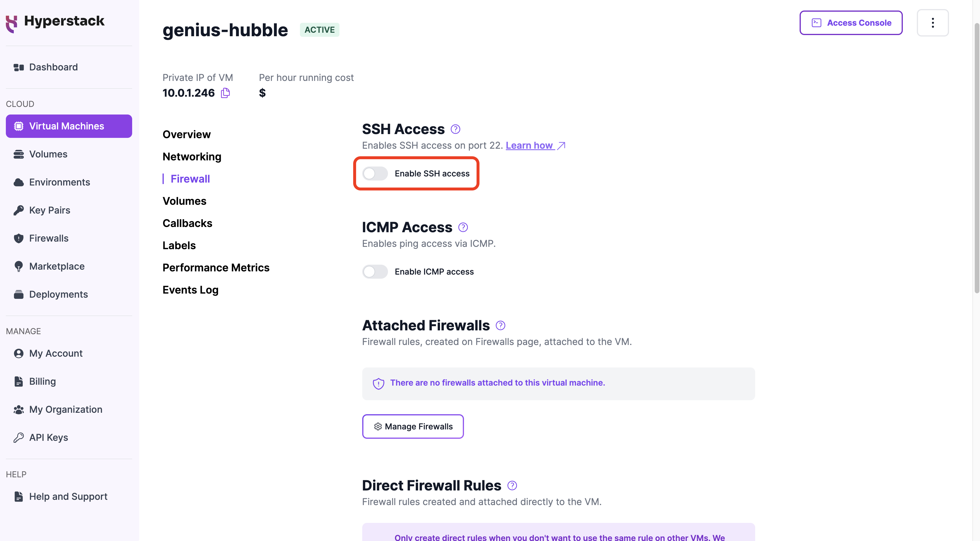Click the Dashboard menu icon
The height and width of the screenshot is (541, 980).
(x=18, y=67)
